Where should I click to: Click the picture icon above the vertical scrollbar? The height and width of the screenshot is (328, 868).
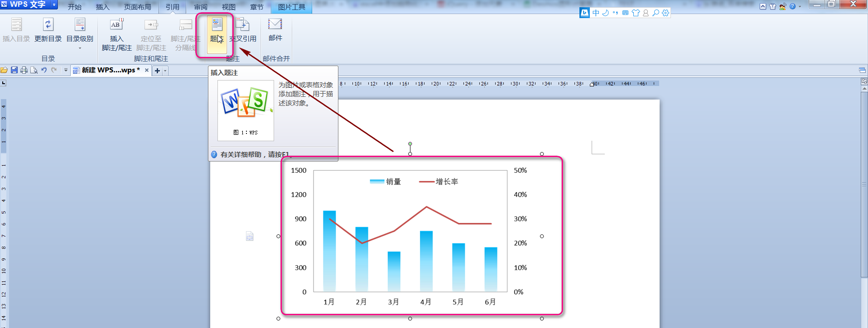864,81
